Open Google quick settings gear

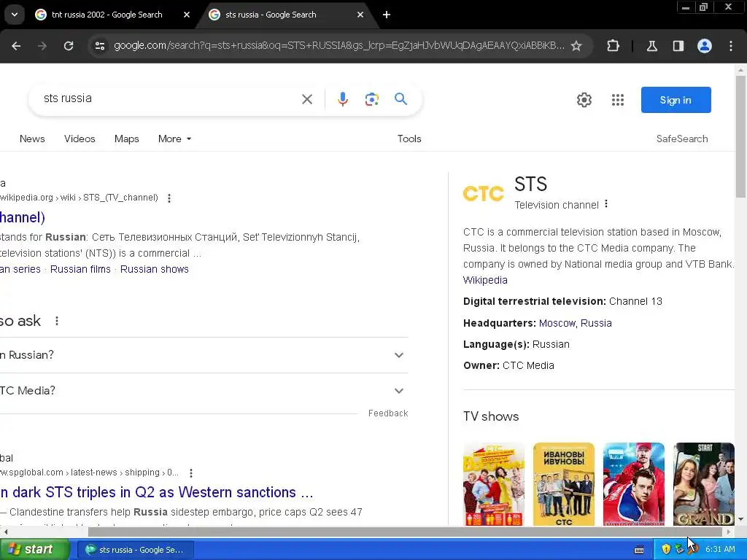point(584,99)
